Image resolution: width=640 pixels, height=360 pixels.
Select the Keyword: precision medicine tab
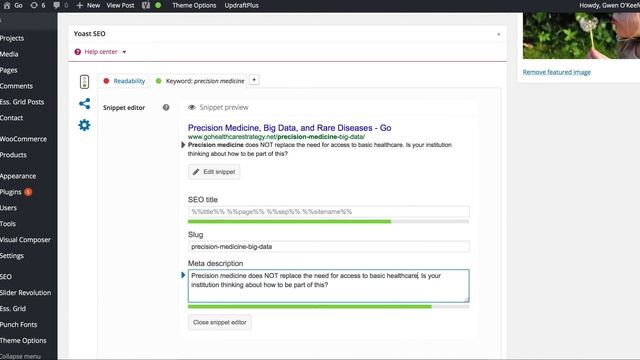(x=199, y=81)
